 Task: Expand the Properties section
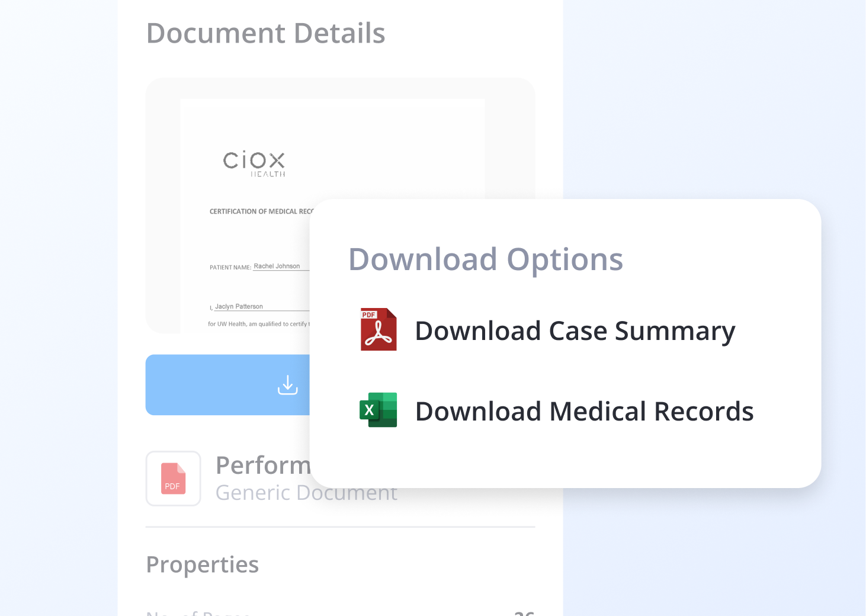coord(202,564)
